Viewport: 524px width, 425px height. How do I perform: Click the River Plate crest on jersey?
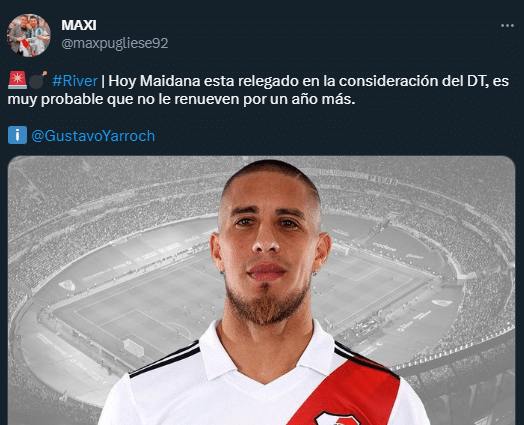tap(338, 418)
